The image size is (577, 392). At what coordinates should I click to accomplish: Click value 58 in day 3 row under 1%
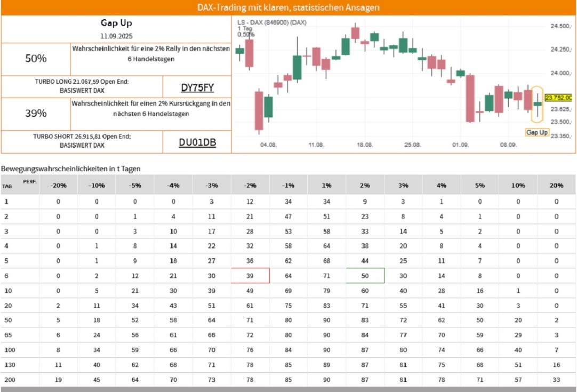click(x=327, y=231)
